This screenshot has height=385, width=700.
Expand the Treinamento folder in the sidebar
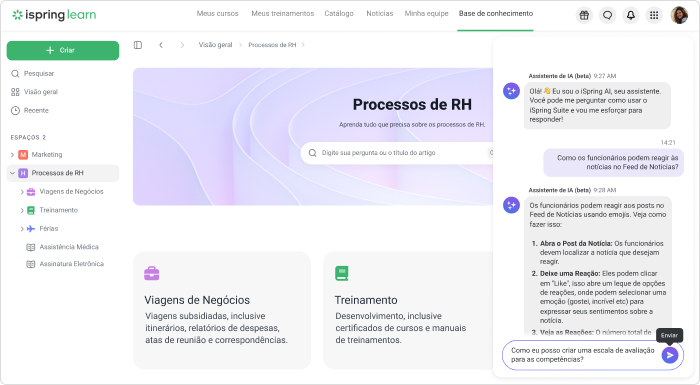click(x=22, y=210)
